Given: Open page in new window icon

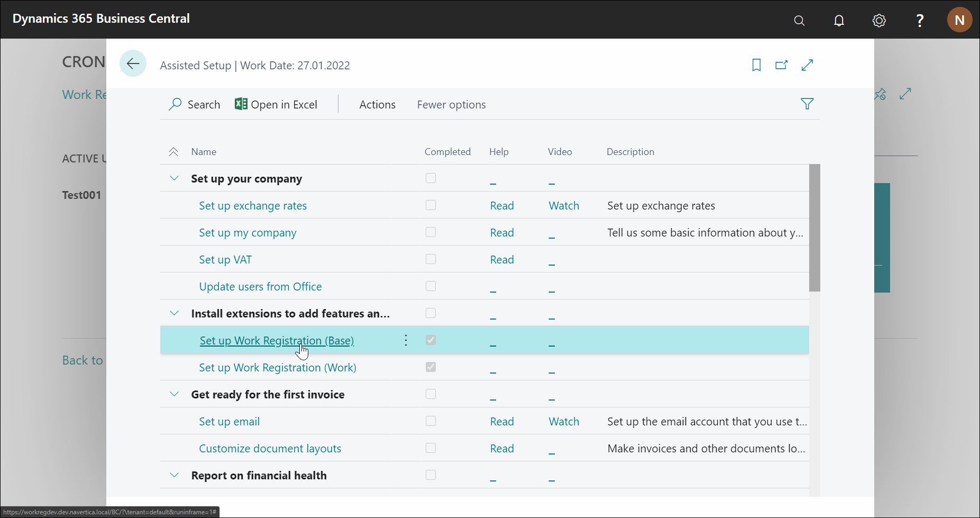Looking at the screenshot, I should (781, 65).
